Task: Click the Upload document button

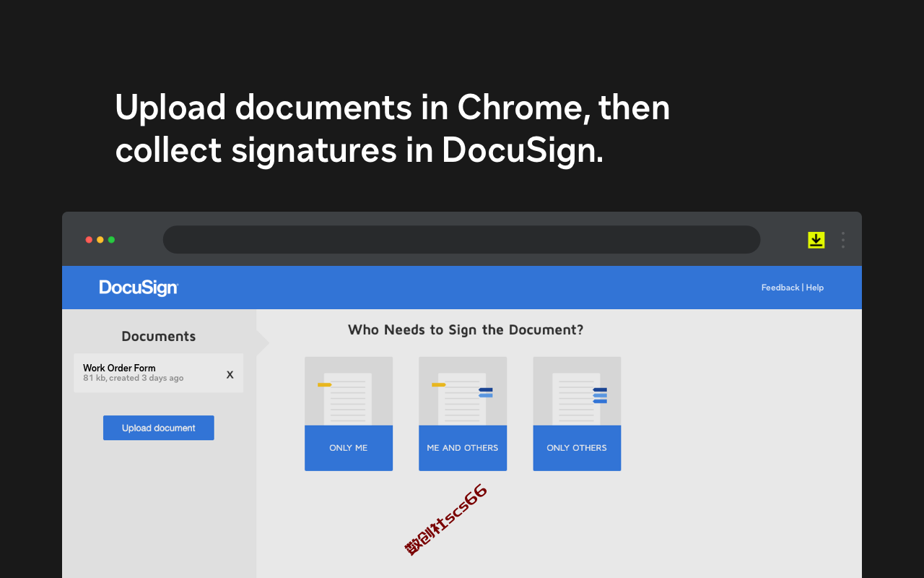Action: pos(159,428)
